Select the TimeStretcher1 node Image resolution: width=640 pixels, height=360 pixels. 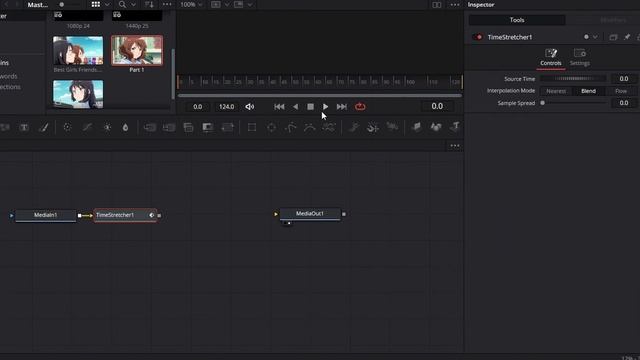click(x=125, y=215)
